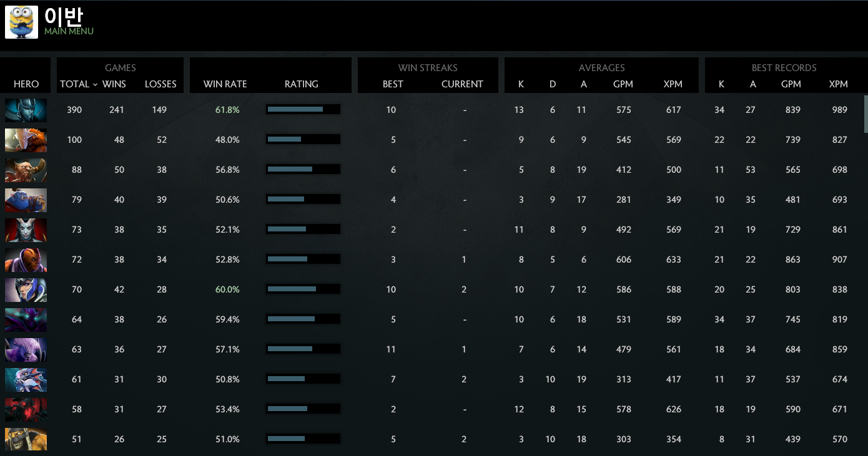Select the Queen of Pain portrait
This screenshot has height=456, width=868.
click(x=26, y=230)
